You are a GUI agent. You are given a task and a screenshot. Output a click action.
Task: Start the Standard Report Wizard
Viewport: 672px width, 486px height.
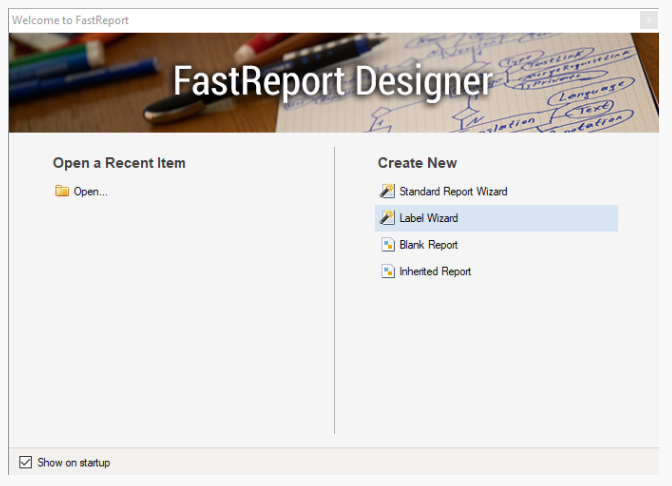click(x=453, y=191)
